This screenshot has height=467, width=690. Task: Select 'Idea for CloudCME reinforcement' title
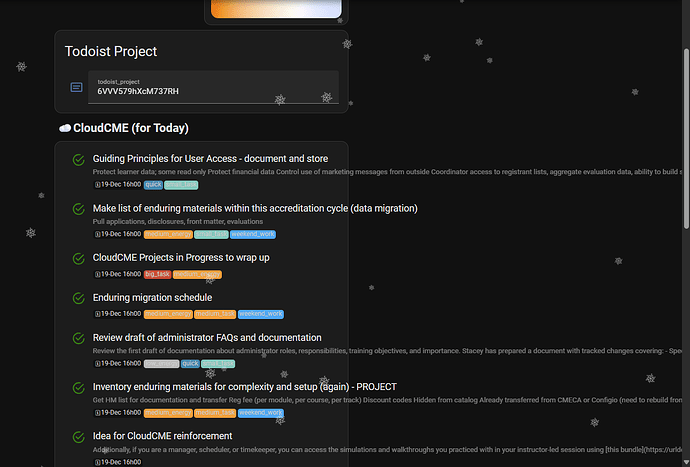click(162, 436)
